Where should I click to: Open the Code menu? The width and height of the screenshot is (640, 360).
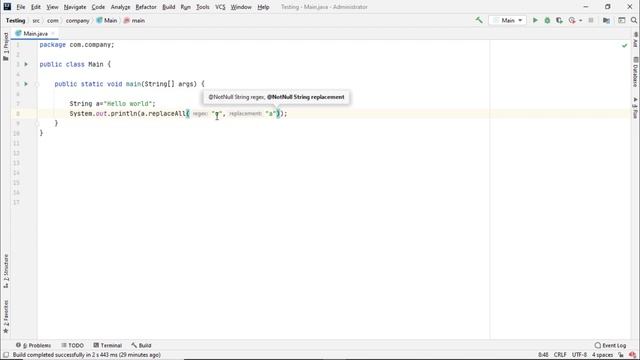pos(98,7)
